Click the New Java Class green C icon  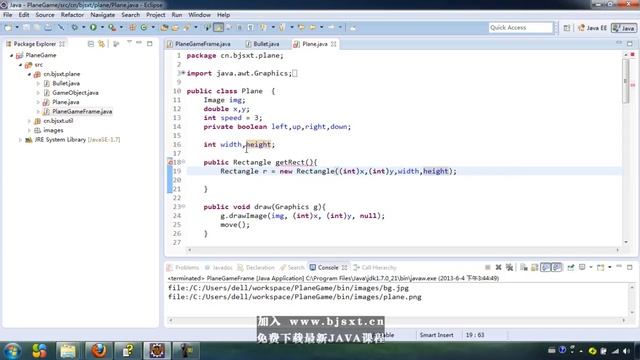click(144, 27)
